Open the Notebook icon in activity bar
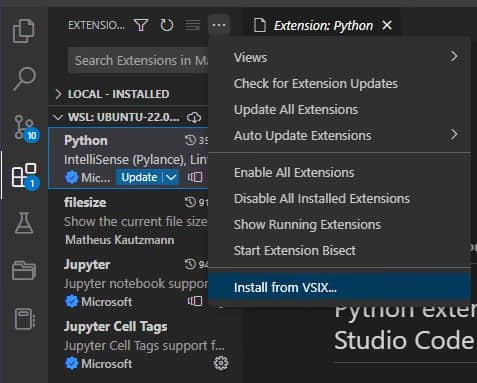 pos(25,319)
